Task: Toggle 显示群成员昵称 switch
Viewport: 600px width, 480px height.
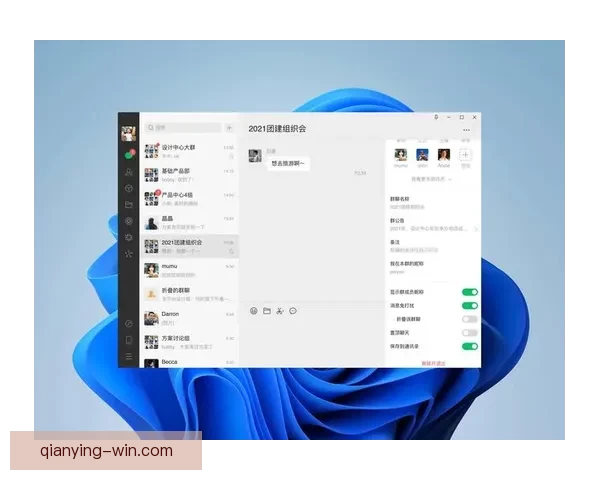Action: click(469, 292)
